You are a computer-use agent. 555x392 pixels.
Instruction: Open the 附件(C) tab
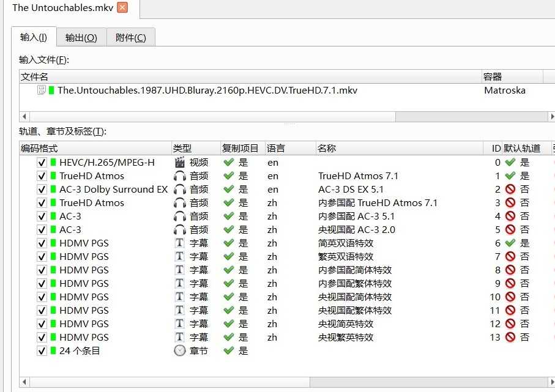(x=130, y=37)
